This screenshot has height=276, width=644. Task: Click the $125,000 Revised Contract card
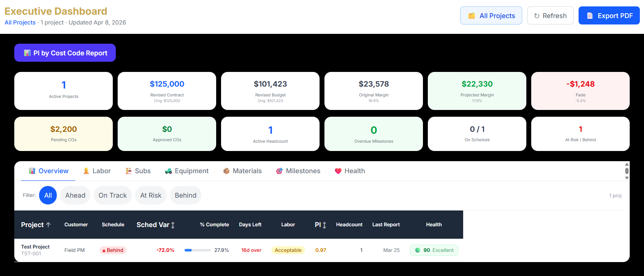pyautogui.click(x=167, y=91)
